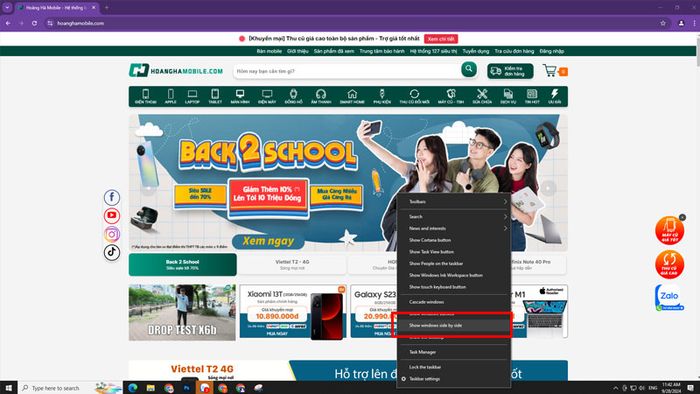Screen dimensions: 700x394
Task: Expand the News and interests submenu
Action: [x=454, y=228]
